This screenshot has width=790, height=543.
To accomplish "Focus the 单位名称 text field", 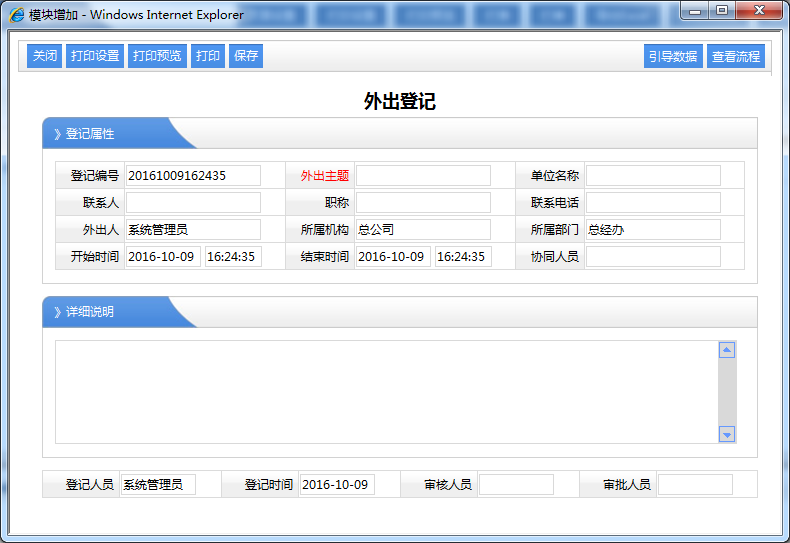I will click(652, 176).
